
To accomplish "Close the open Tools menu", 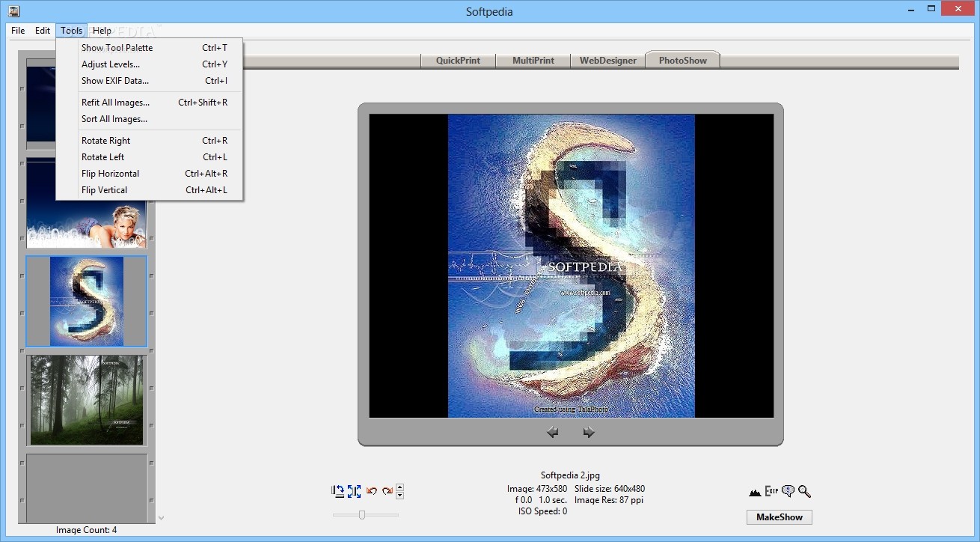I will coord(72,31).
